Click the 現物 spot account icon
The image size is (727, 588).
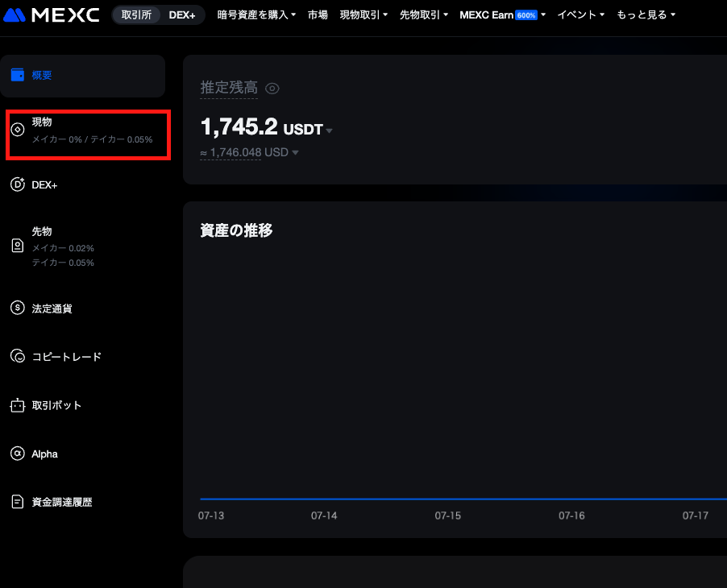click(18, 130)
